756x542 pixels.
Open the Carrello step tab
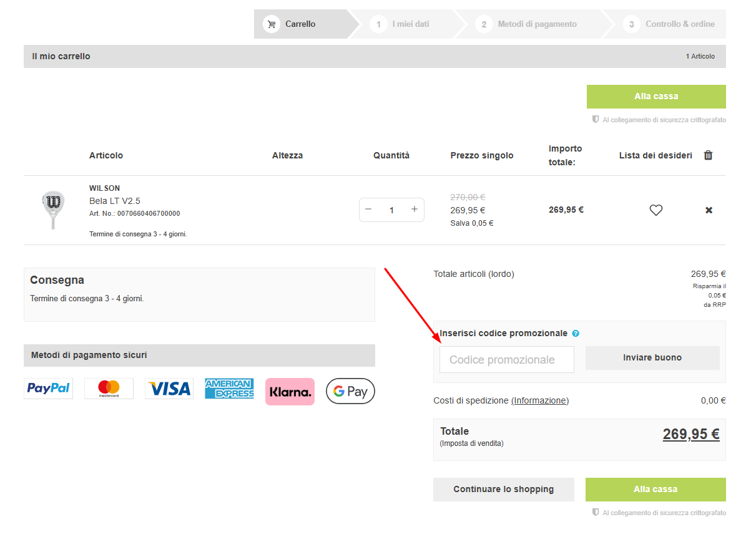(300, 24)
